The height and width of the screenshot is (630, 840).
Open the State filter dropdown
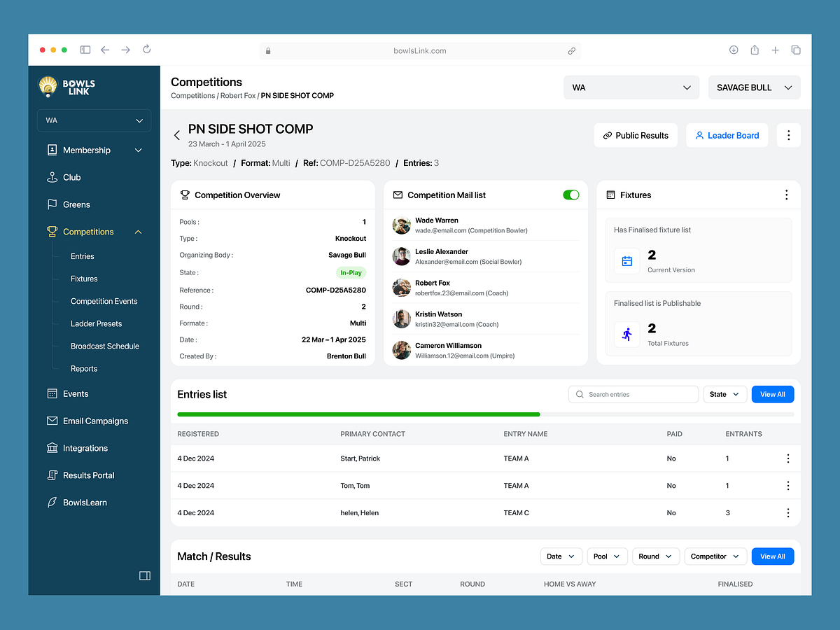click(725, 394)
